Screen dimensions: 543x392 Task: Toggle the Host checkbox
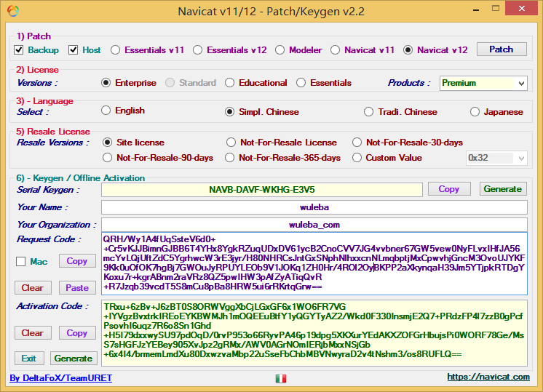pyautogui.click(x=73, y=50)
